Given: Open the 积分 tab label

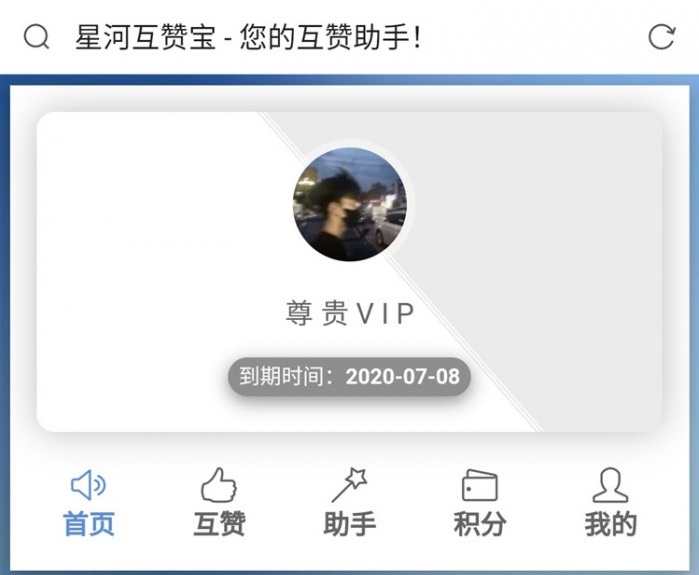Looking at the screenshot, I should [x=480, y=524].
